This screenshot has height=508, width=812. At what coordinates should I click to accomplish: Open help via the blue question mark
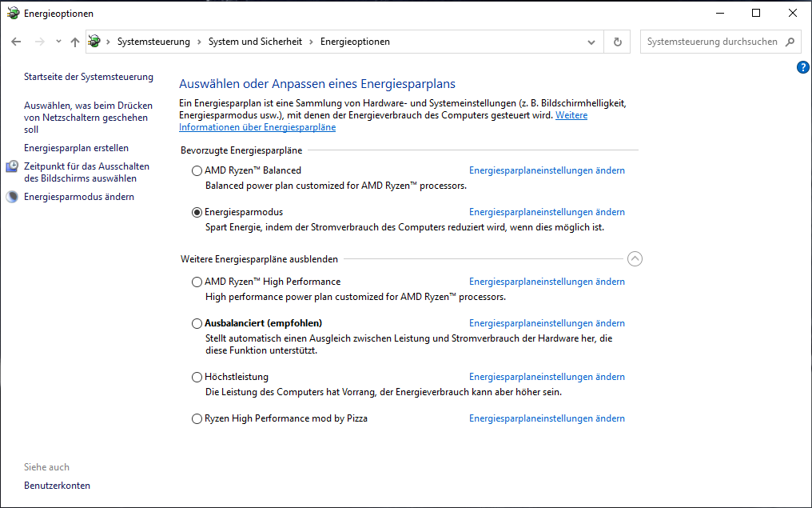coord(802,67)
